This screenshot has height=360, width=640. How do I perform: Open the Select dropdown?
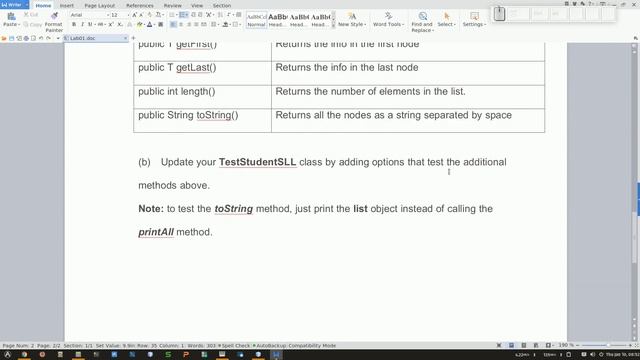click(x=446, y=19)
